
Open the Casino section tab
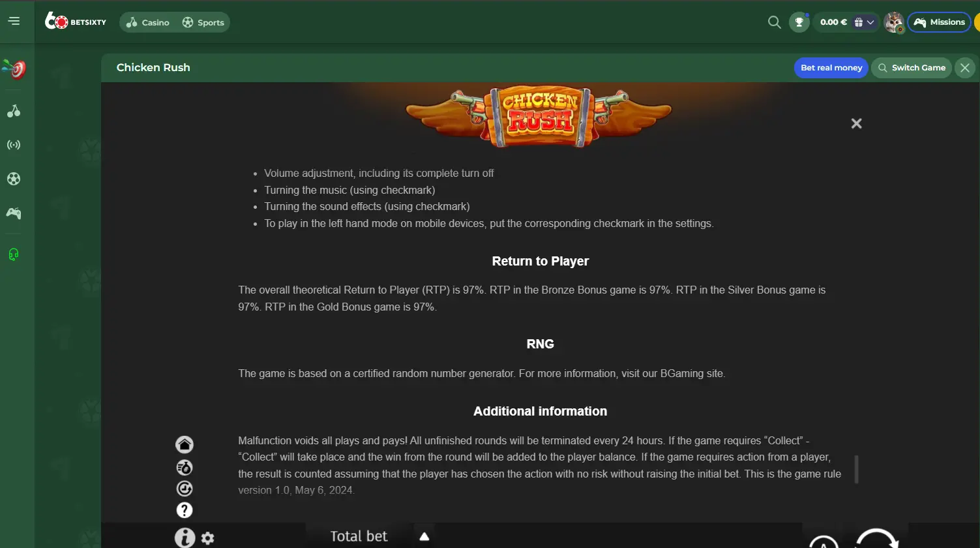coord(148,22)
